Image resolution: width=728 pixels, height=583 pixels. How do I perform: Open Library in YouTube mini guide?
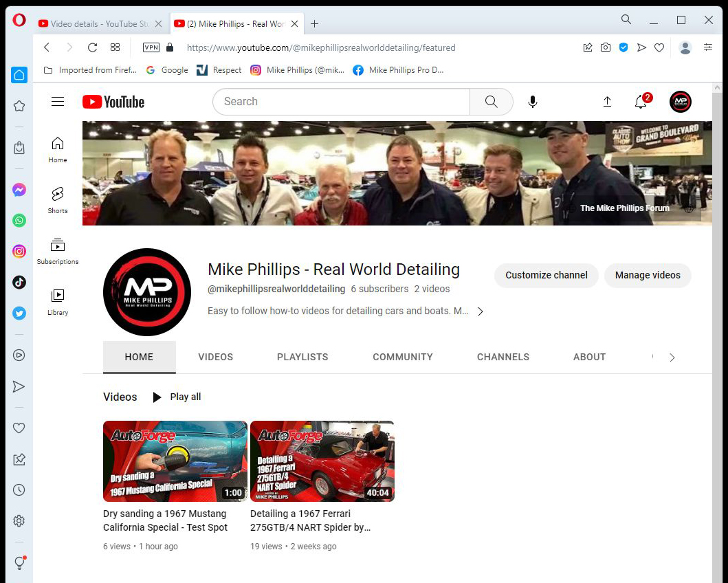click(58, 302)
